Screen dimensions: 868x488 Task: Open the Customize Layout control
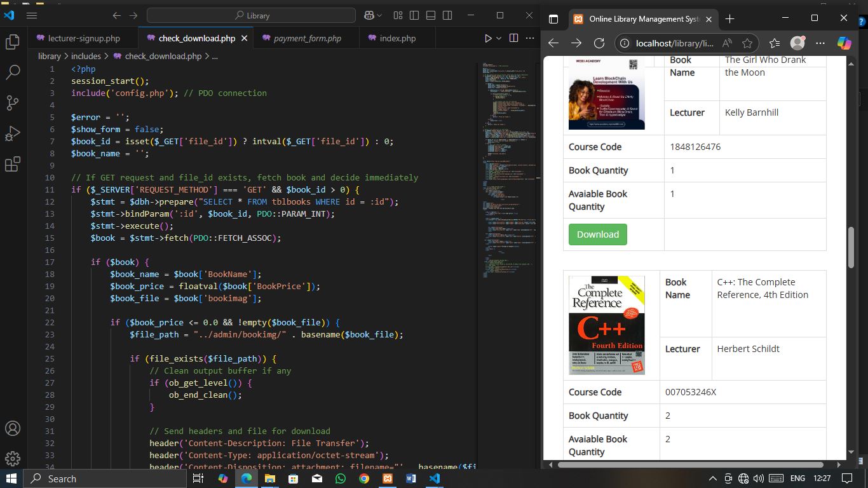coord(398,15)
